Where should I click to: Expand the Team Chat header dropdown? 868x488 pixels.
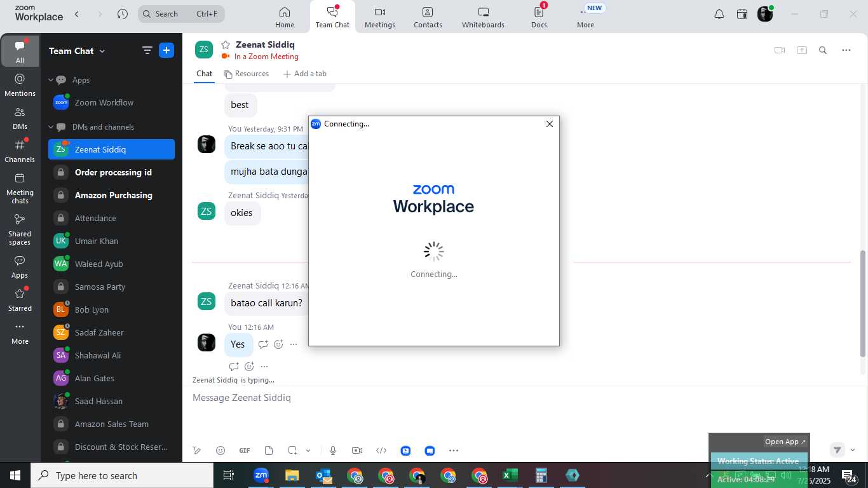102,51
